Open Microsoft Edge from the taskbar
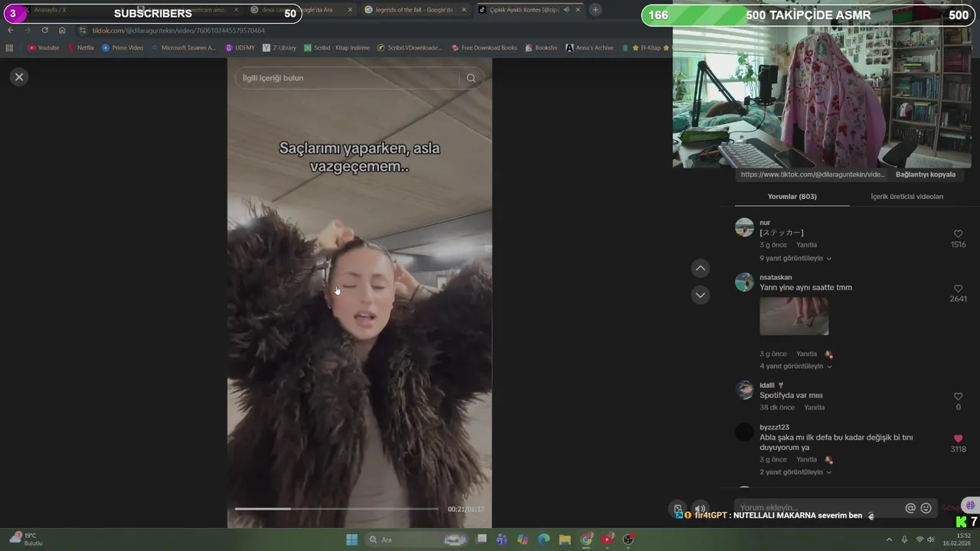This screenshot has width=980, height=551. tap(544, 540)
